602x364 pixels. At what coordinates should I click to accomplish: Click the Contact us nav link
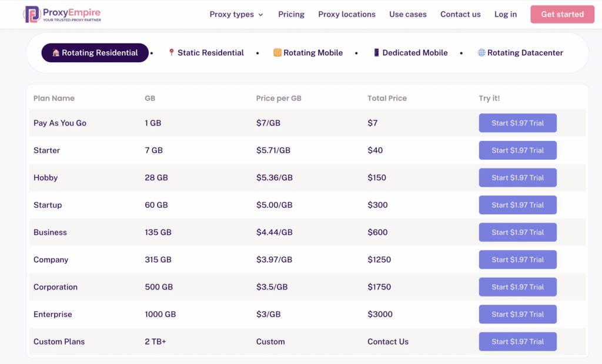tap(460, 14)
